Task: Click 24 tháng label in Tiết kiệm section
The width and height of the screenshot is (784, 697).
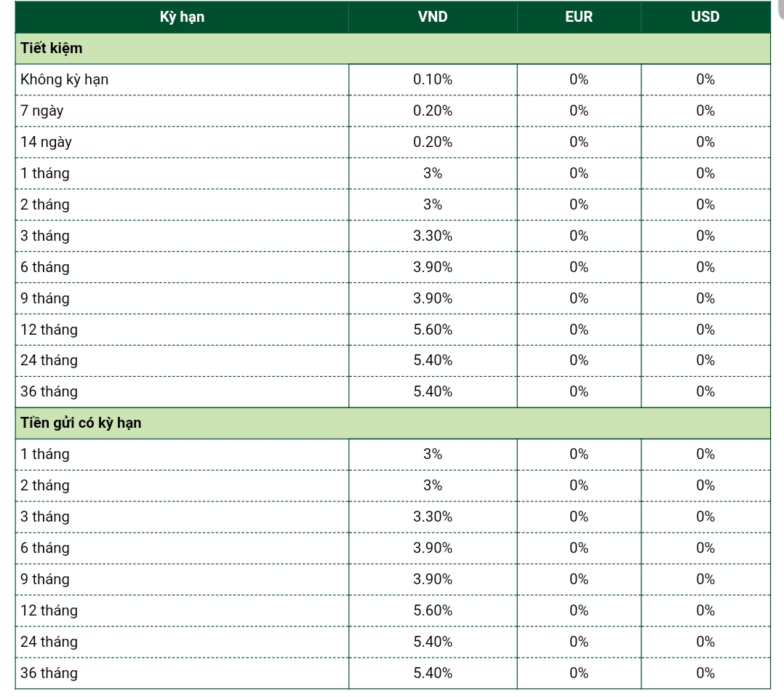Action: pos(49,360)
